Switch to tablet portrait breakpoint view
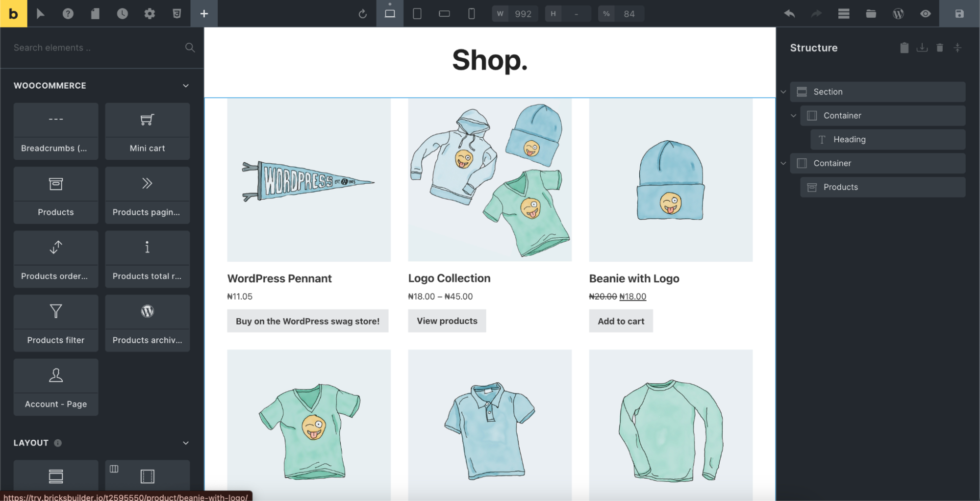Viewport: 980px width, 501px height. tap(417, 13)
